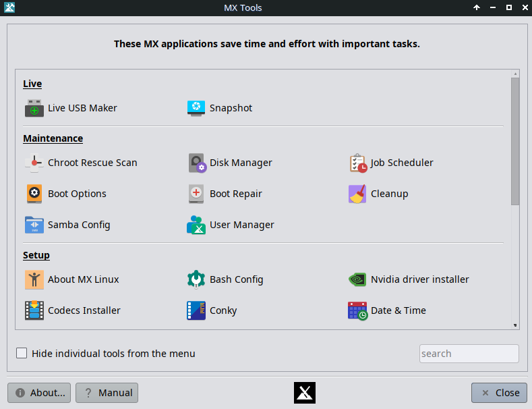Screen dimensions: 532x409
Task: Click the Conky text label
Action: click(x=223, y=310)
